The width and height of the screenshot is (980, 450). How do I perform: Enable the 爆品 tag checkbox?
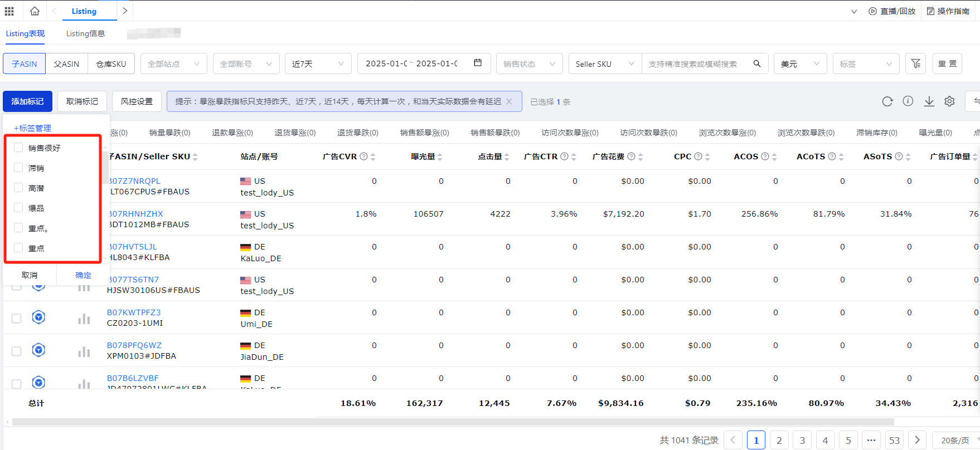coord(18,208)
